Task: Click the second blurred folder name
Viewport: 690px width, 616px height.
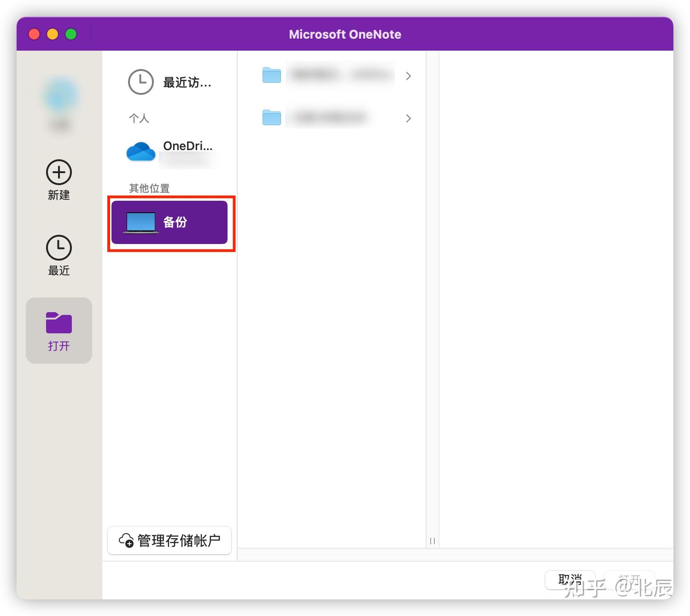Action: tap(328, 117)
